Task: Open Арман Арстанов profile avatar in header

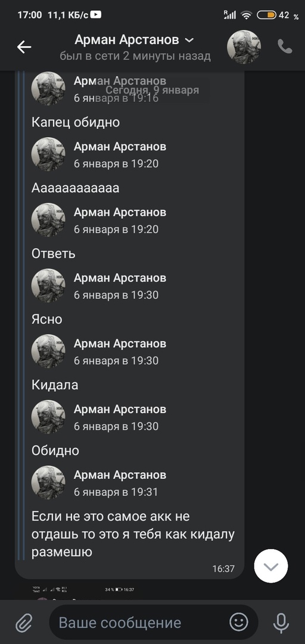Action: pyautogui.click(x=244, y=47)
